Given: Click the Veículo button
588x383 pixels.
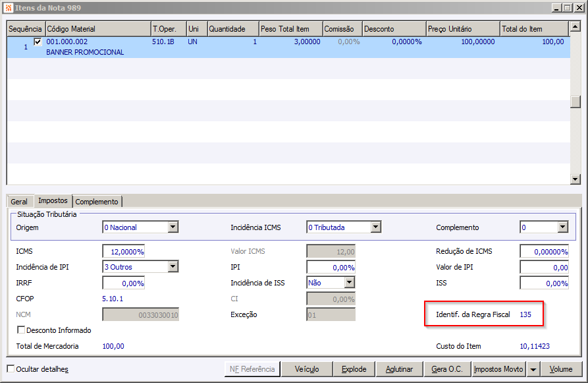Looking at the screenshot, I should 307,369.
